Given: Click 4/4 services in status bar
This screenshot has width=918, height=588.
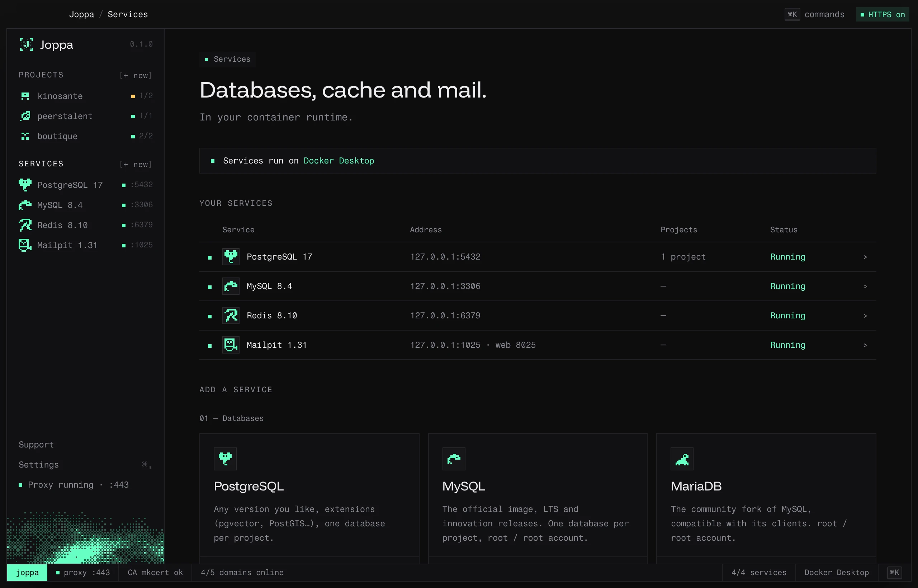Looking at the screenshot, I should tap(759, 572).
